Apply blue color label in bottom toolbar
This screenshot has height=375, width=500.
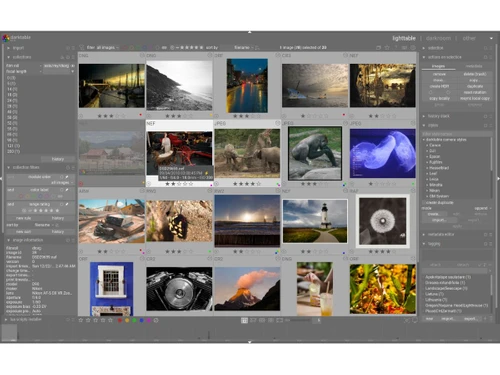[142, 320]
